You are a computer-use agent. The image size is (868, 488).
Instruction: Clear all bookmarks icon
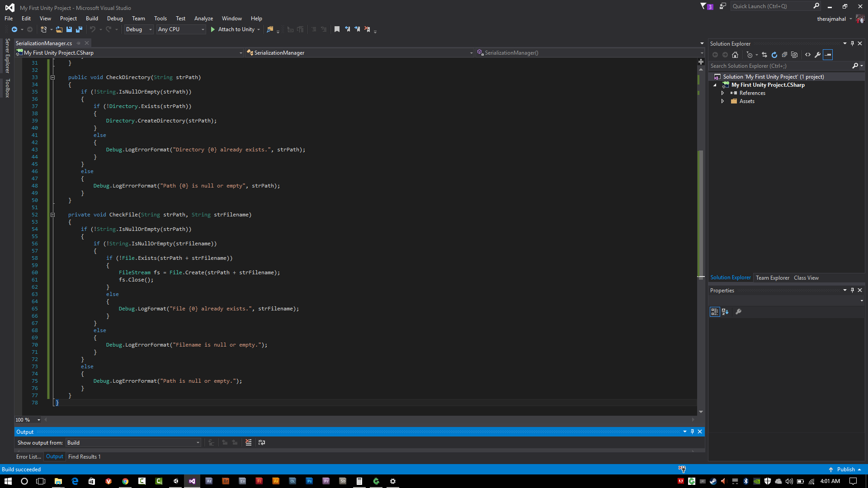(367, 29)
